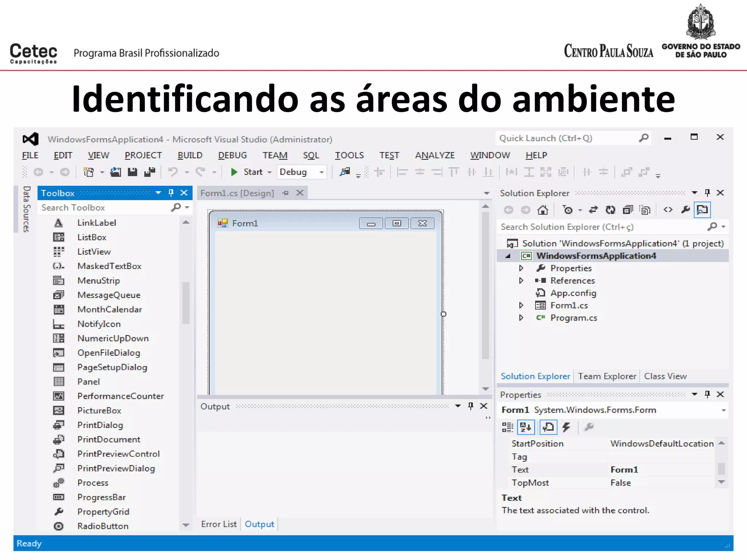This screenshot has height=560, width=747.
Task: Toggle auto-hide pin on Solution Explorer panel
Action: (708, 192)
